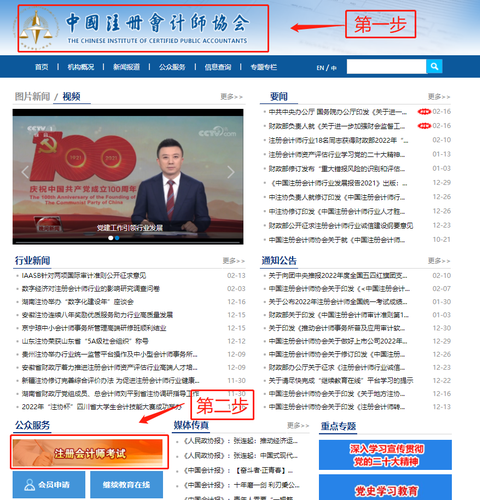Open the 注册会计师考试 banner
This screenshot has height=500, width=480.
coord(88,453)
